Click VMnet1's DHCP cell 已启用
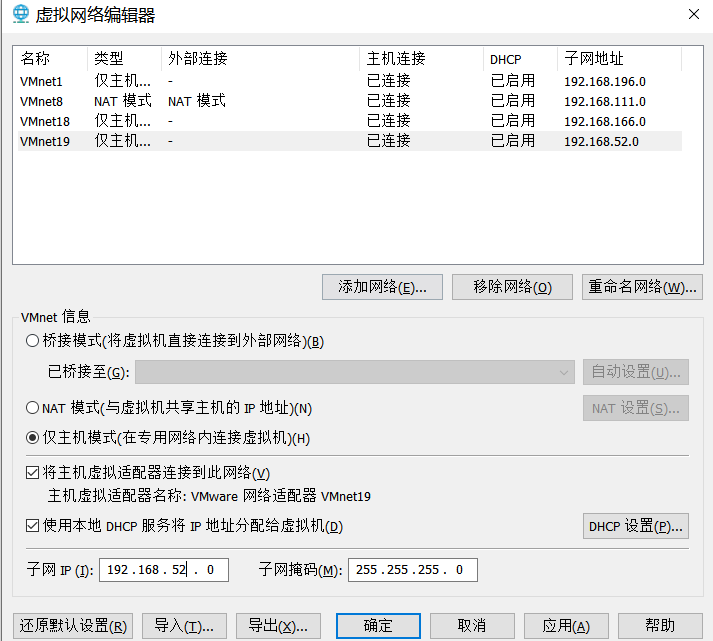Image resolution: width=713 pixels, height=641 pixels. tap(512, 81)
